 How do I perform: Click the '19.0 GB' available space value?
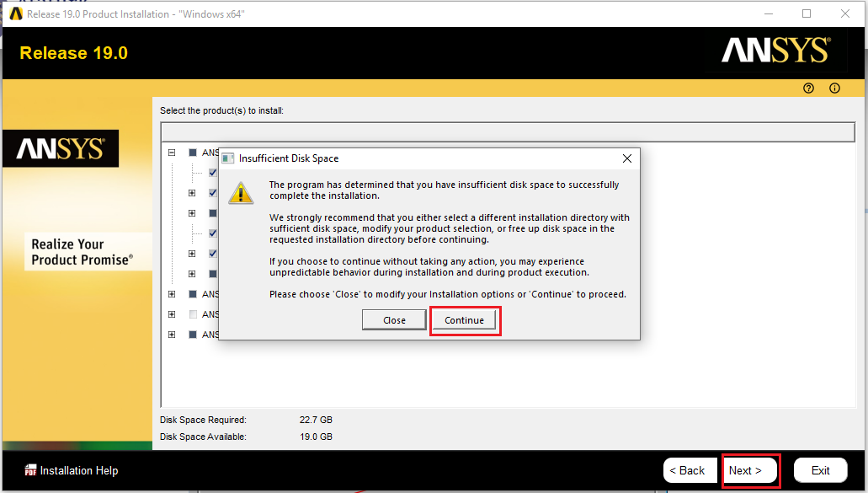[316, 437]
